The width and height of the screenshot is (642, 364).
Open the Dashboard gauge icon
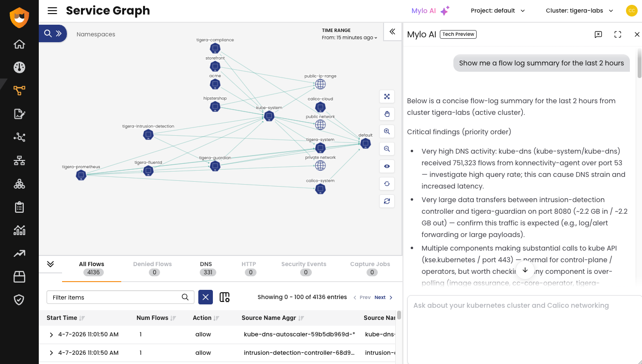coord(19,67)
